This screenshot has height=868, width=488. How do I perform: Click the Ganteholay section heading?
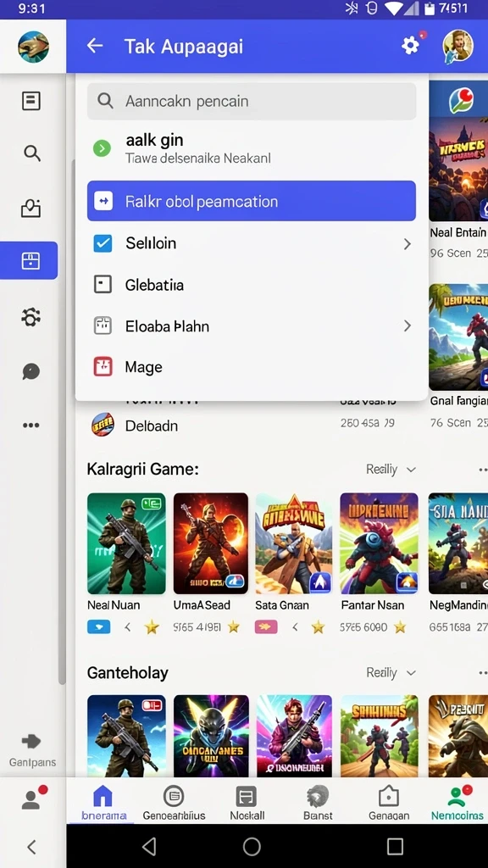pos(127,672)
